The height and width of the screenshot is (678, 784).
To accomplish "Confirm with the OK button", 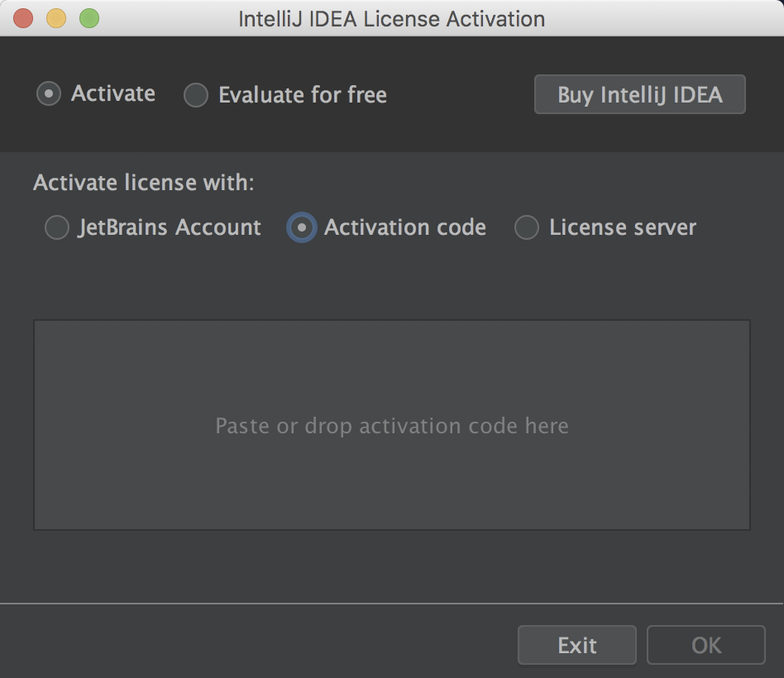I will [706, 645].
